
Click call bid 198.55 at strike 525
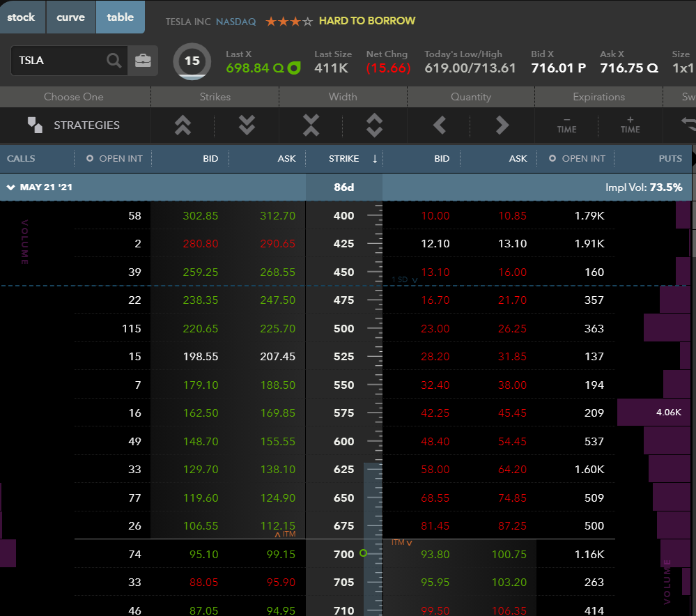[x=200, y=357]
